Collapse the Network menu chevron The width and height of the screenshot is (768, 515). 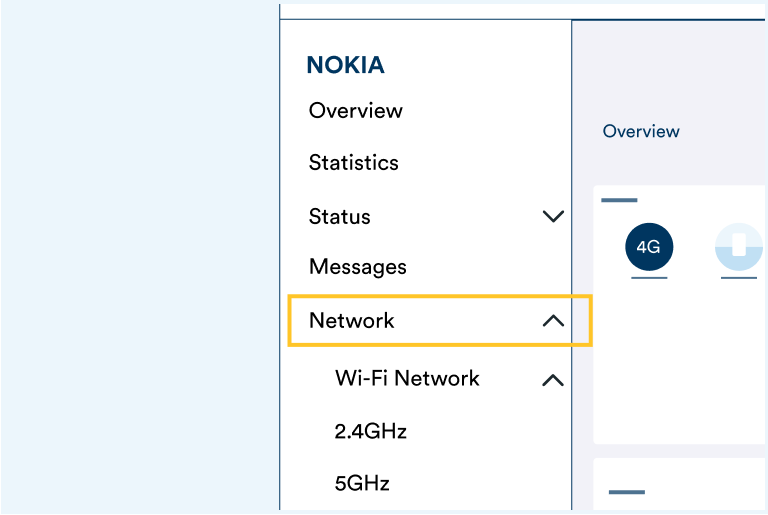552,321
